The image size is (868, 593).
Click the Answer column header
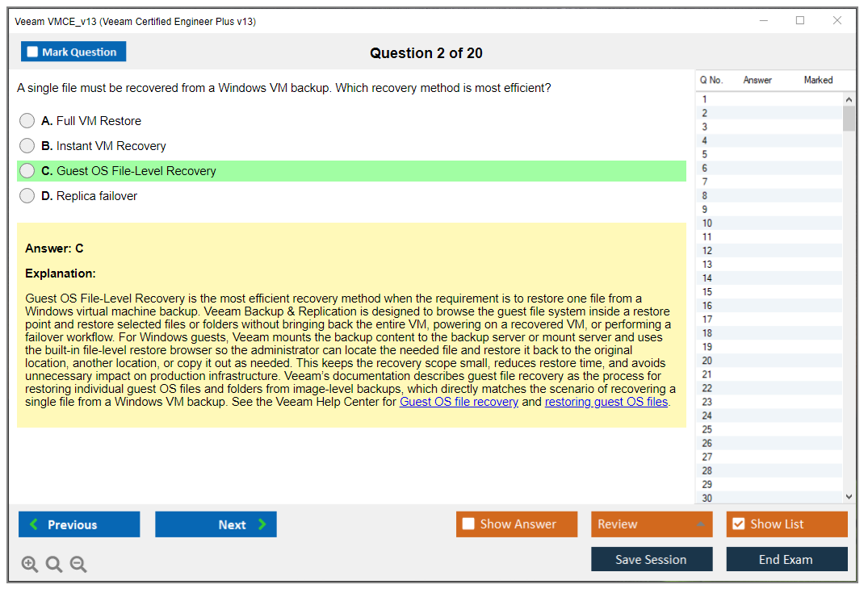click(x=757, y=80)
